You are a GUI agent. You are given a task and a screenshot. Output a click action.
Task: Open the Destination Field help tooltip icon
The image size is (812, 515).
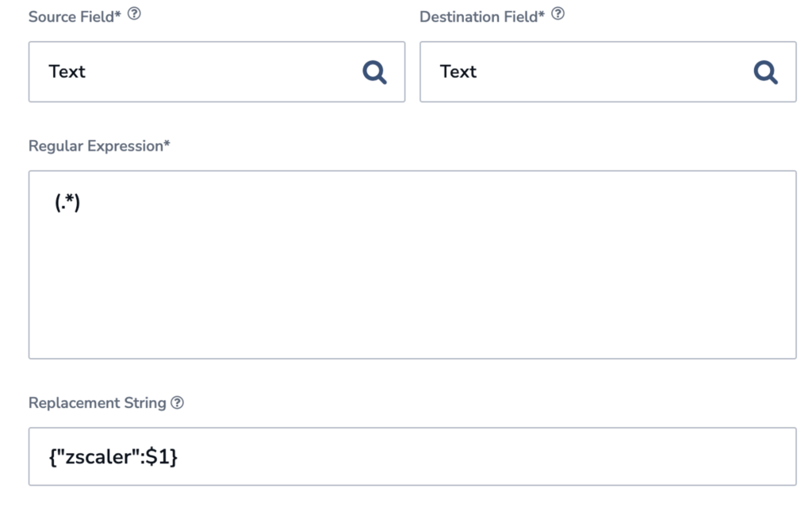click(557, 14)
